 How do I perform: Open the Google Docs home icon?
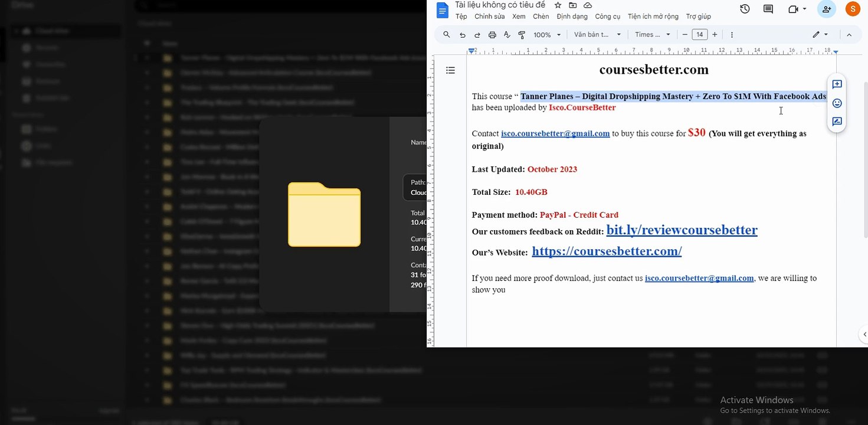click(x=443, y=10)
